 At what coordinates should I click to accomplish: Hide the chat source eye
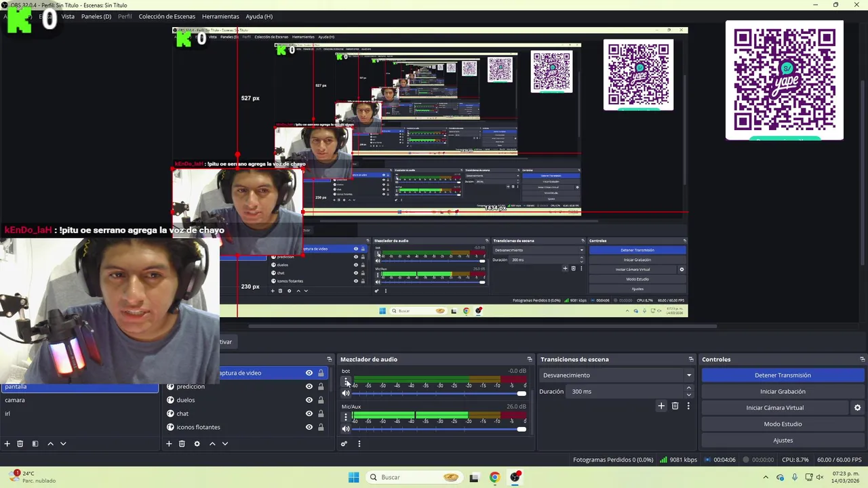tap(309, 413)
